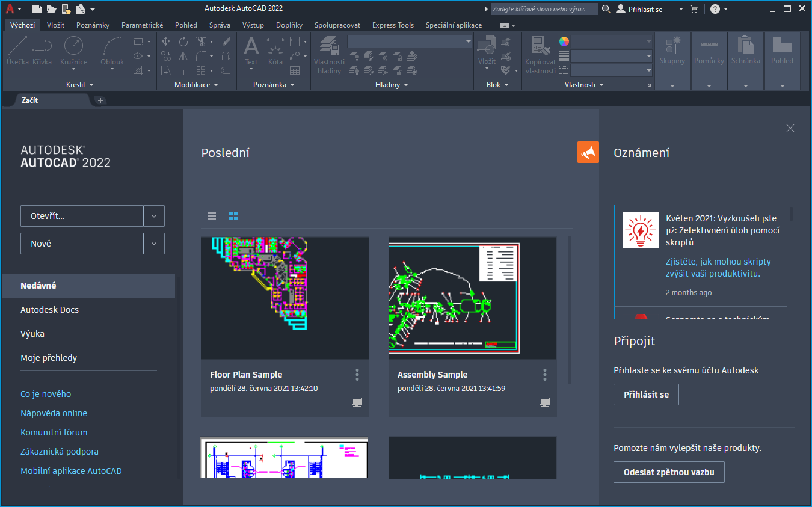Click the New file icon in quick access toolbar

[x=37, y=9]
